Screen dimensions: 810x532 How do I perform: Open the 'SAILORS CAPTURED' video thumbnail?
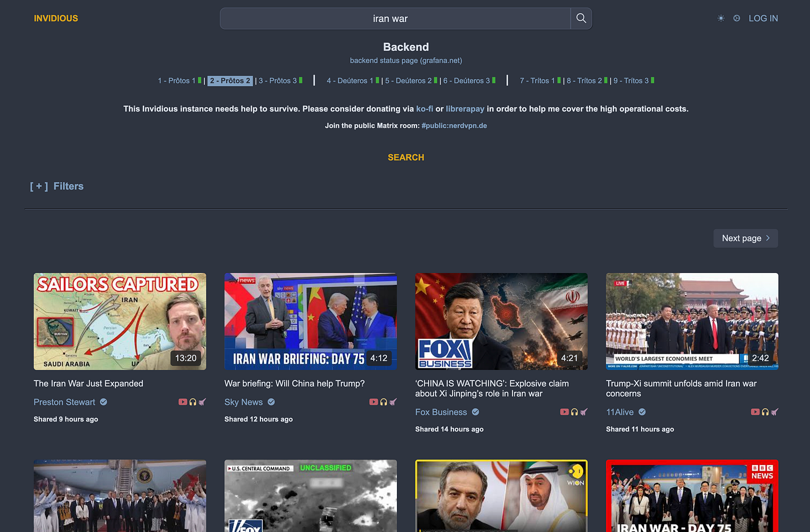pyautogui.click(x=120, y=322)
